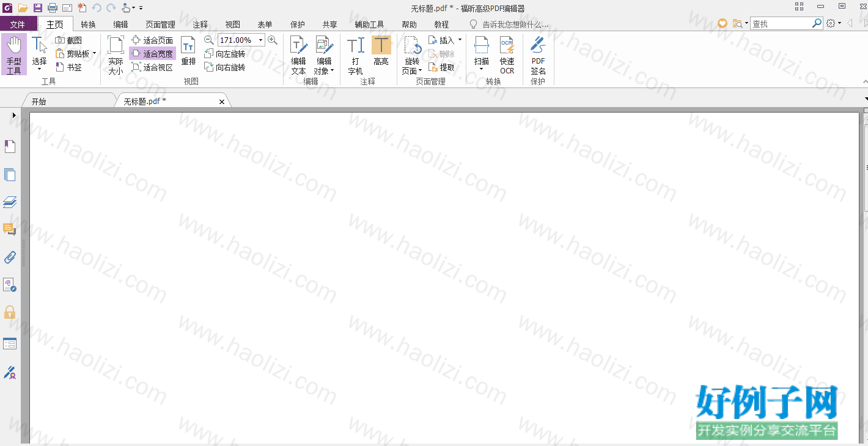Choose Fit Page (适合页面)

coord(153,40)
